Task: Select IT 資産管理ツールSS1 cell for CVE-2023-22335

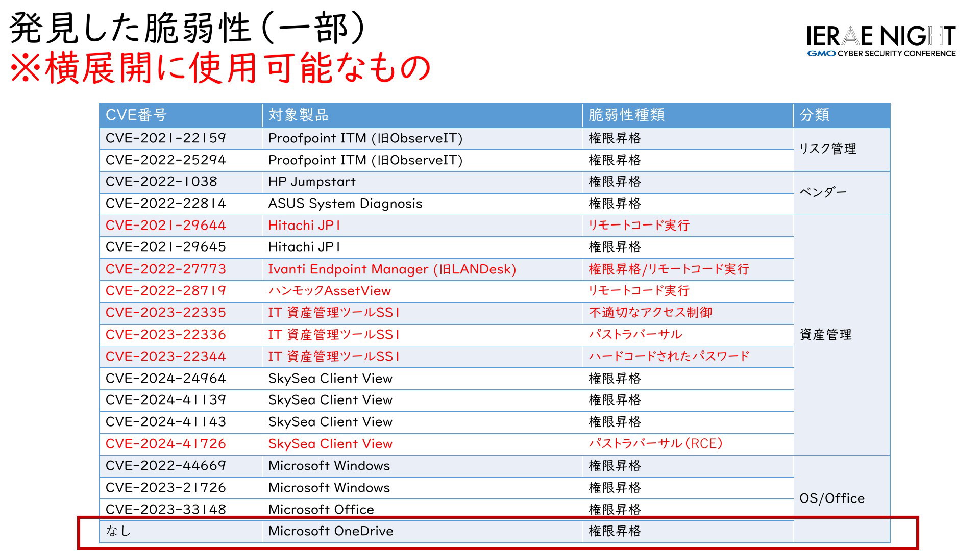Action: [422, 313]
